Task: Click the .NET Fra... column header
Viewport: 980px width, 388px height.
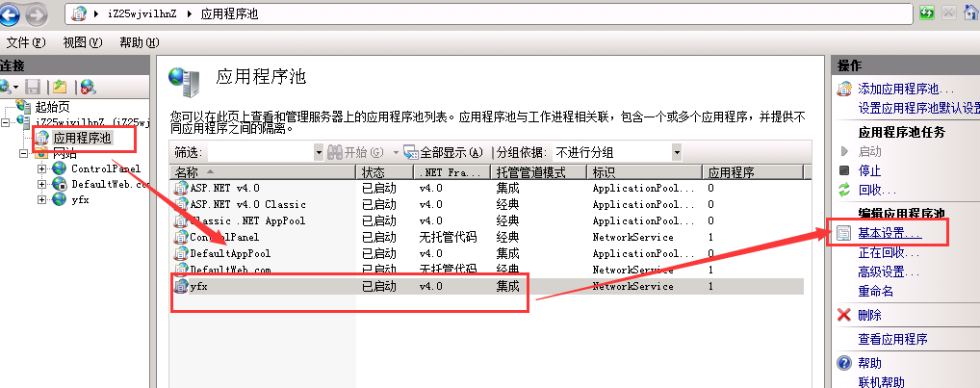Action: point(451,171)
